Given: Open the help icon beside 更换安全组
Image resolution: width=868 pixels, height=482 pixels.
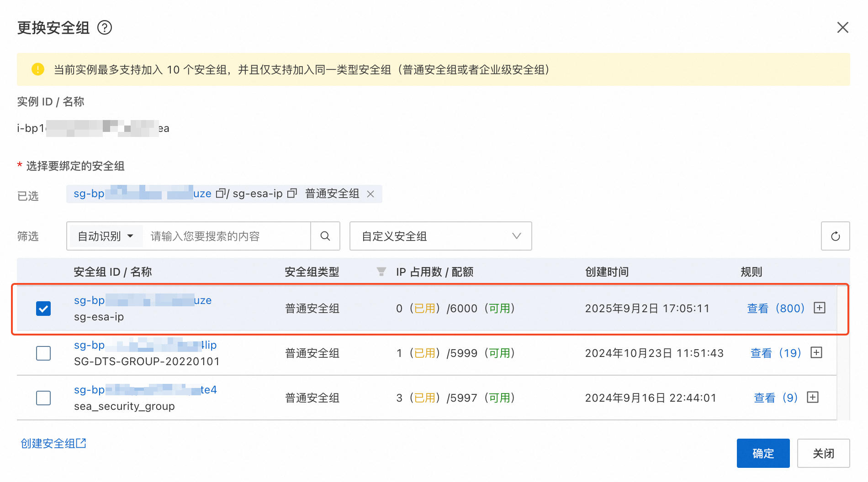Looking at the screenshot, I should tap(105, 28).
